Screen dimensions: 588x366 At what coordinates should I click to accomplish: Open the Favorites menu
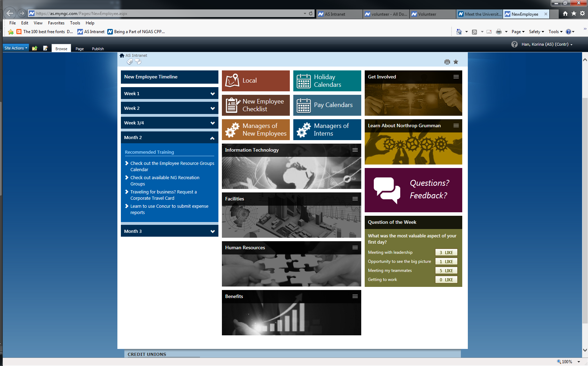pyautogui.click(x=56, y=23)
